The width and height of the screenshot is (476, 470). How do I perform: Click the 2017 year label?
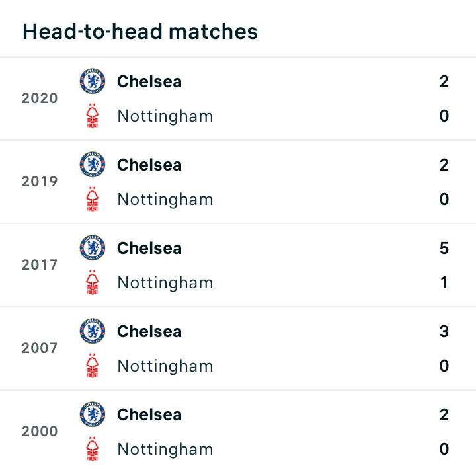click(40, 265)
